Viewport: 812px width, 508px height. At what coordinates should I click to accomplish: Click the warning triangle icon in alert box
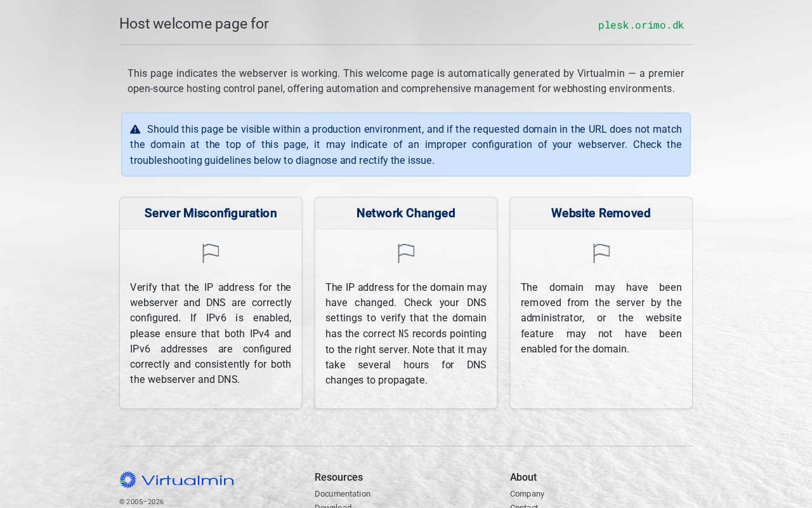135,130
